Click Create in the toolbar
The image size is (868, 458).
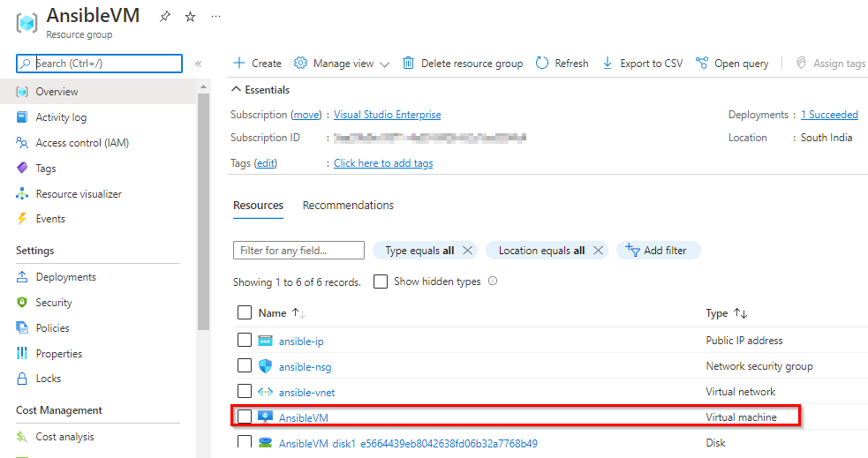(258, 64)
